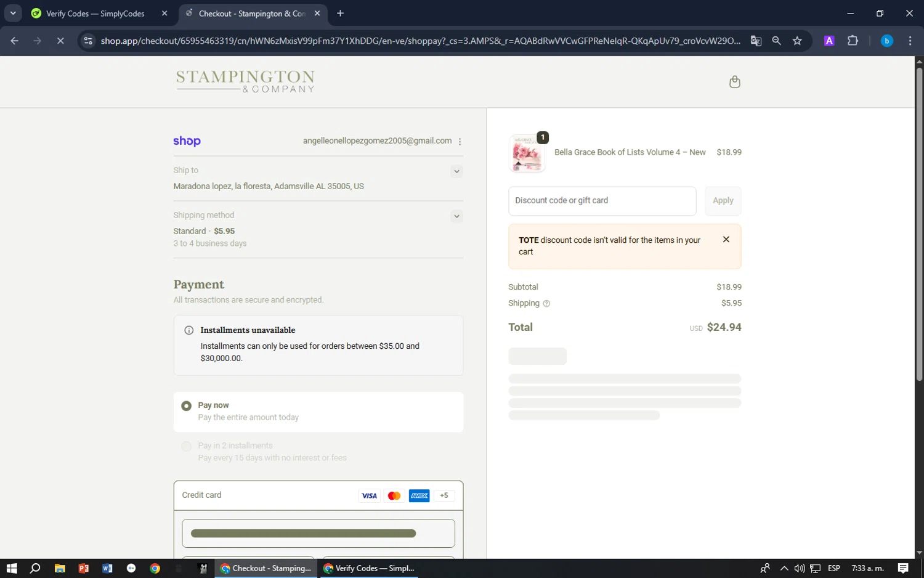Open the purple A extension
The image size is (924, 578).
[829, 41]
